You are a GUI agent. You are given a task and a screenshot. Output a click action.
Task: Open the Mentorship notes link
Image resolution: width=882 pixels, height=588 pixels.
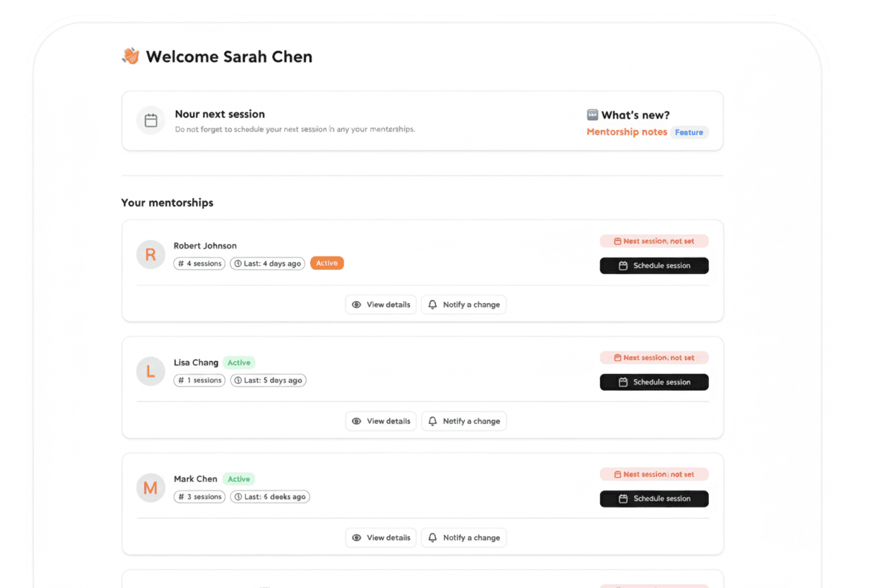[626, 132]
